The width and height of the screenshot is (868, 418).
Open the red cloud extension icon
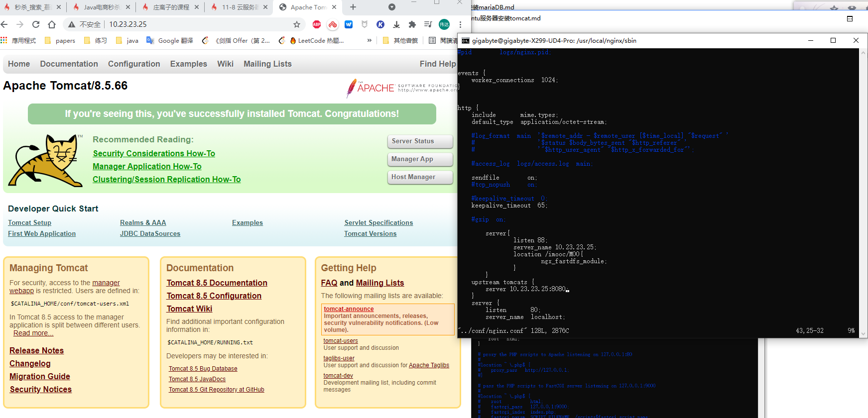coord(333,24)
